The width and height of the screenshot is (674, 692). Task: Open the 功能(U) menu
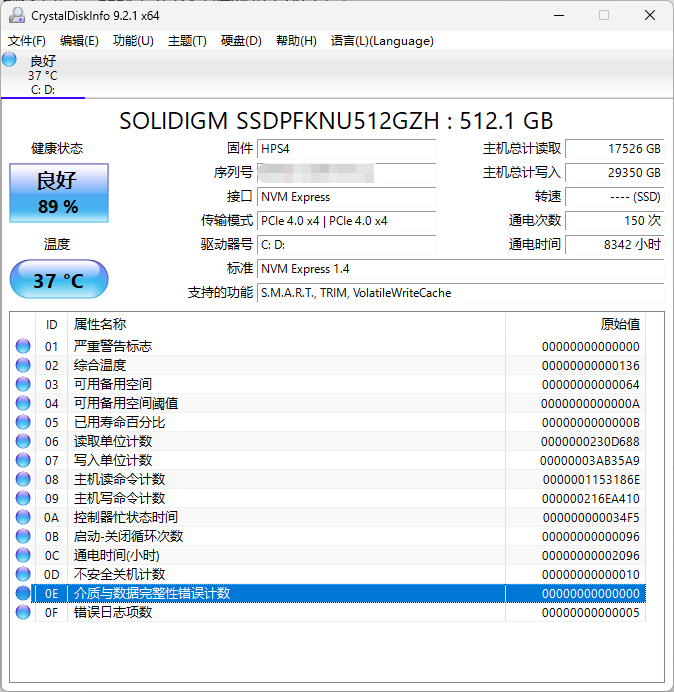(x=133, y=41)
